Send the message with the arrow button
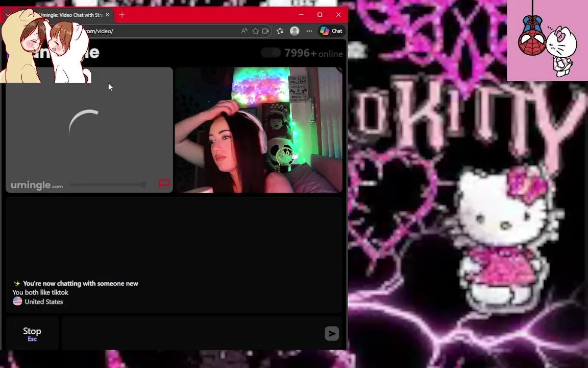The width and height of the screenshot is (588, 368). (331, 333)
